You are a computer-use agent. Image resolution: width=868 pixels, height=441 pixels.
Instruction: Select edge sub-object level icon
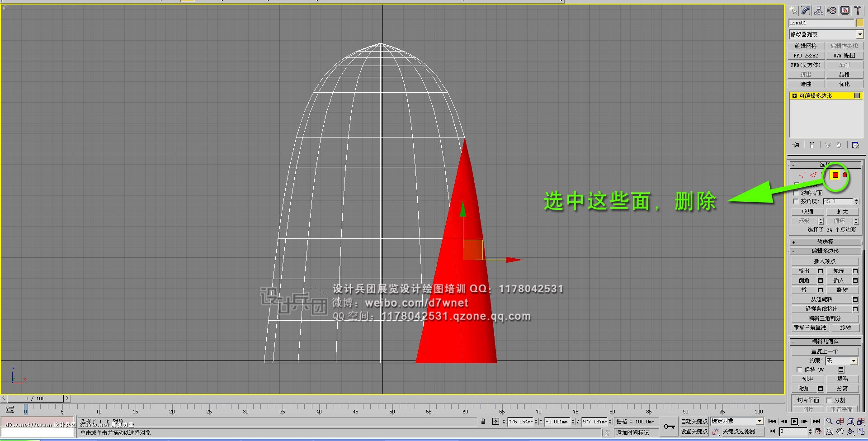tap(813, 175)
